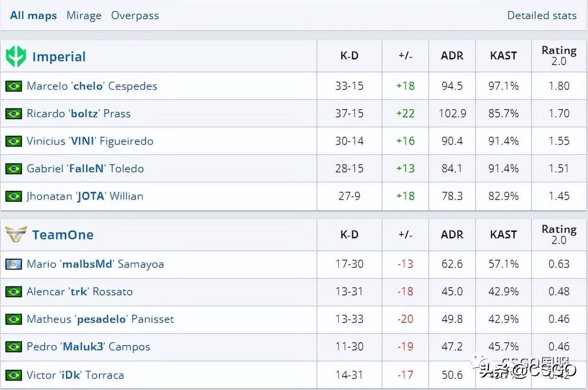Open the Imperial team page link
The width and height of the screenshot is (588, 390).
coord(59,57)
